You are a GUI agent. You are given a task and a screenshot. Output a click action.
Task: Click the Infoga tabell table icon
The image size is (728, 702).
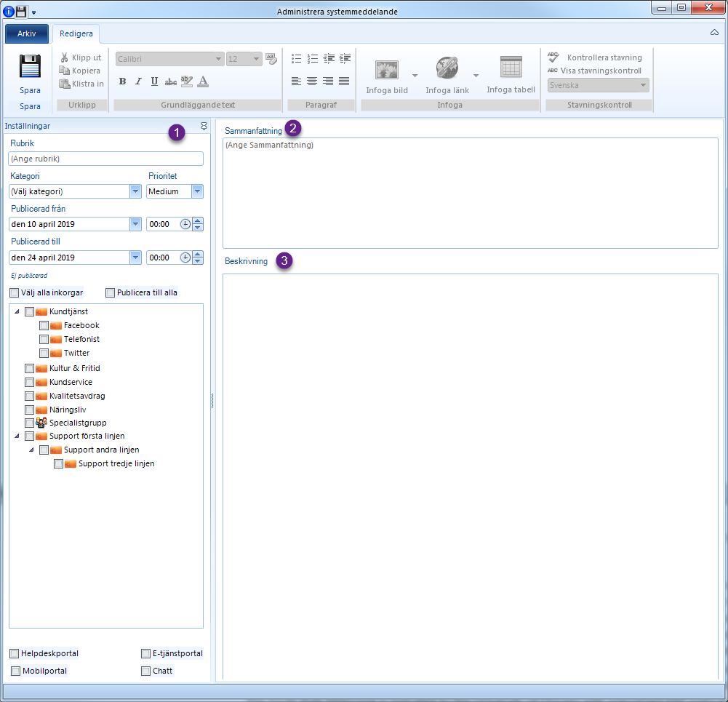pyautogui.click(x=511, y=67)
